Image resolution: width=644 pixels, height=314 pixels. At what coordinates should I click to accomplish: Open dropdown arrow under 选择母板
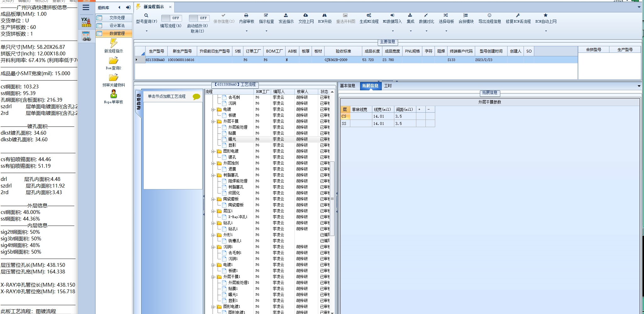446,31
